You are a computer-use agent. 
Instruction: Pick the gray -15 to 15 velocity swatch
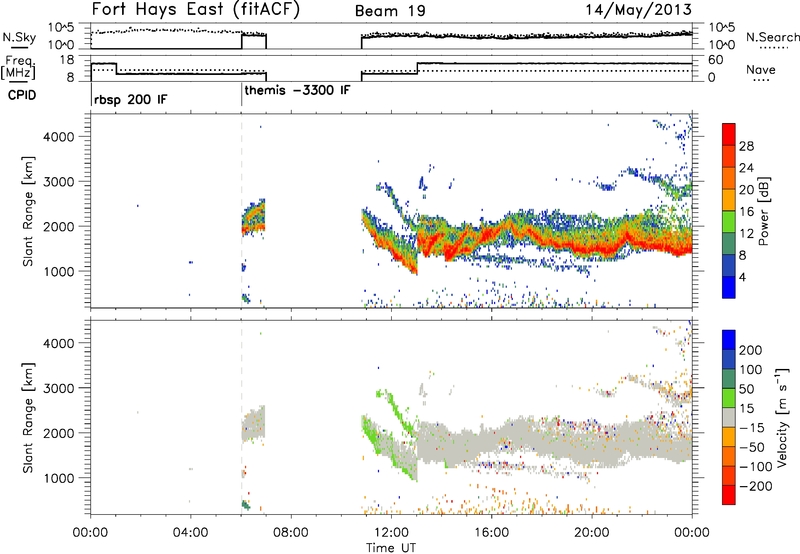pyautogui.click(x=729, y=417)
